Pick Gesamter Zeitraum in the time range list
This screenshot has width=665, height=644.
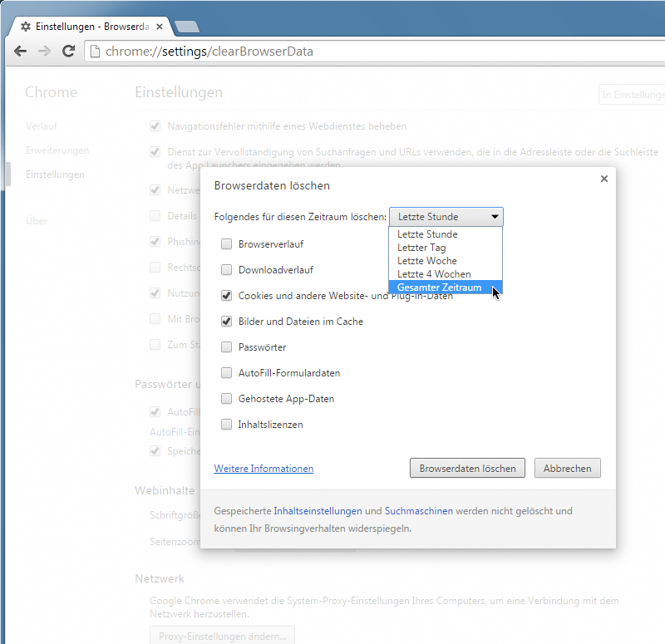point(446,288)
